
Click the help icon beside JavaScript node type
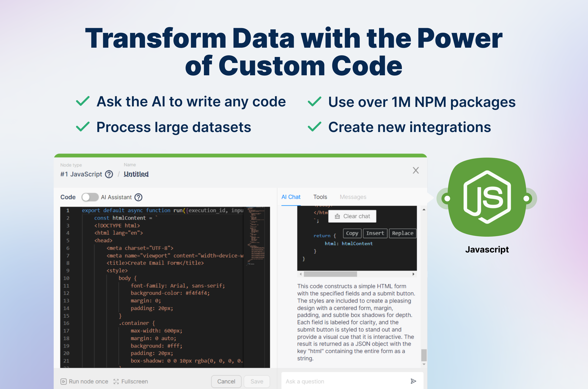click(x=109, y=174)
